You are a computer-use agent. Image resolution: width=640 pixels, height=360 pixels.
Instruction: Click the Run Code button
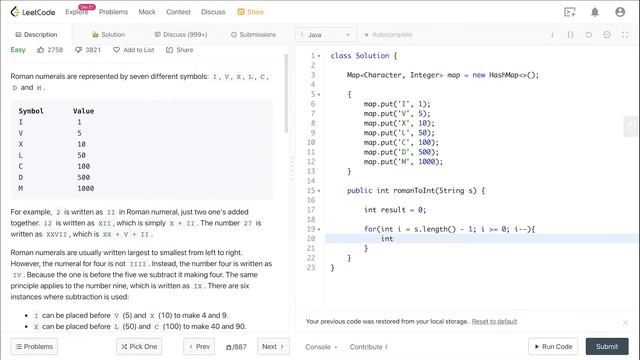pyautogui.click(x=553, y=347)
